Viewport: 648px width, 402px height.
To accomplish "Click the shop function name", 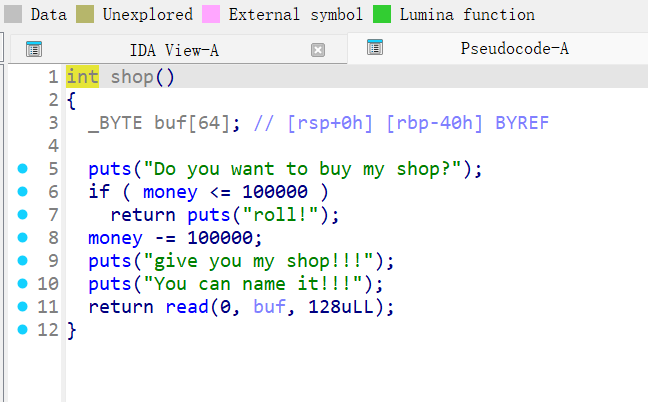I will pos(132,77).
